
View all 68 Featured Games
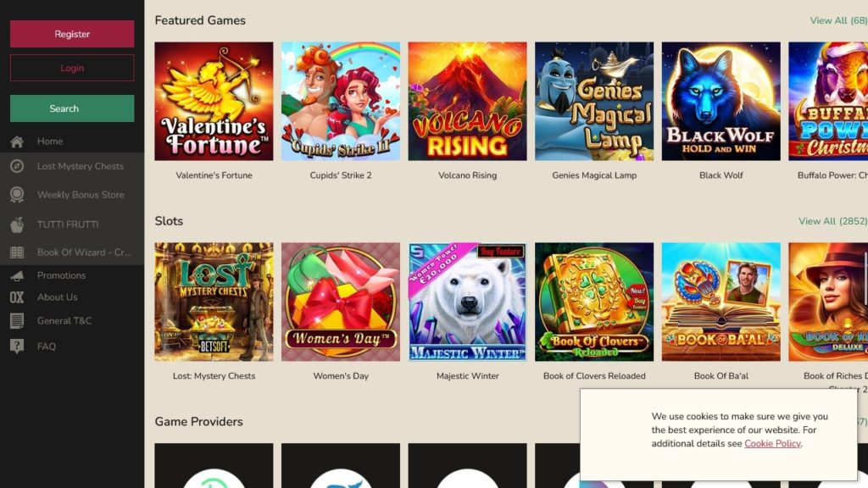coord(838,20)
